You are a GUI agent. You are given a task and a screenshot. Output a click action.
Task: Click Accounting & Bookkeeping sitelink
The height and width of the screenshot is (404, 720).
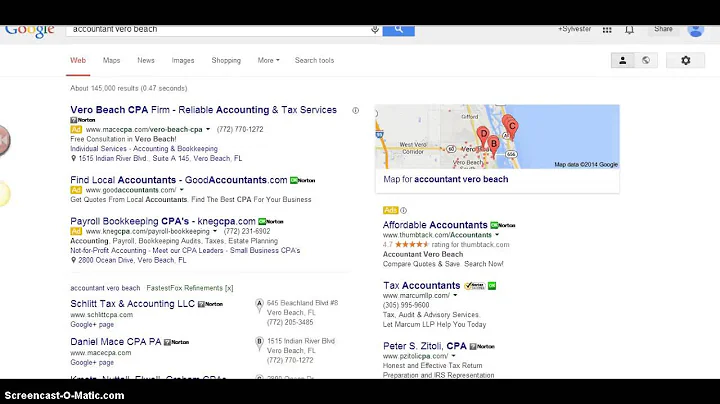(x=175, y=149)
